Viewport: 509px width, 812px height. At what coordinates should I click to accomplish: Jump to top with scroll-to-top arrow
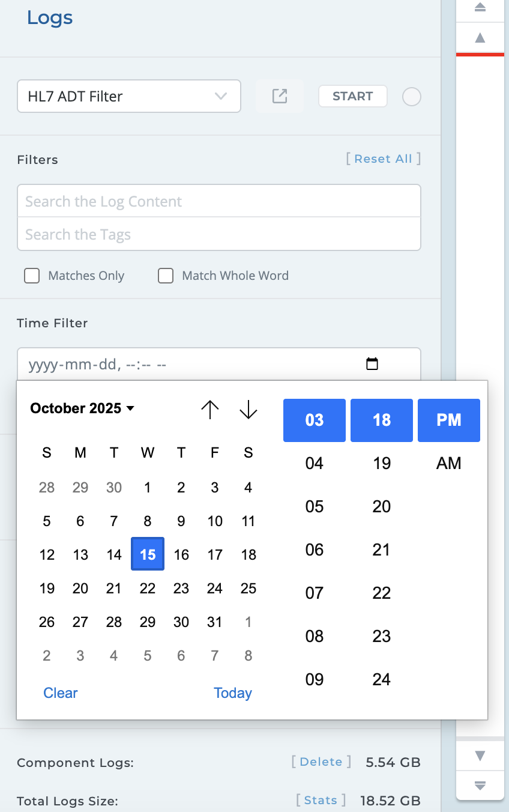click(x=480, y=8)
